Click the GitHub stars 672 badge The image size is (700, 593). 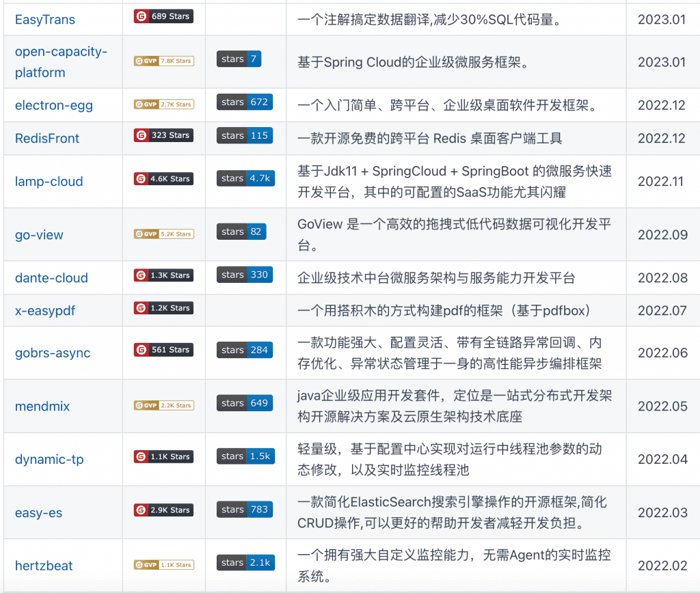coord(245,102)
